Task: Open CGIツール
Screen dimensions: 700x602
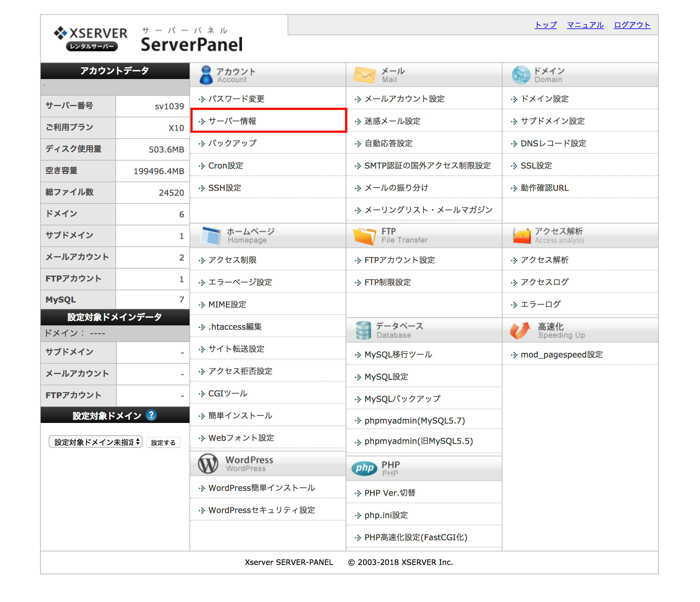Action: (x=228, y=393)
